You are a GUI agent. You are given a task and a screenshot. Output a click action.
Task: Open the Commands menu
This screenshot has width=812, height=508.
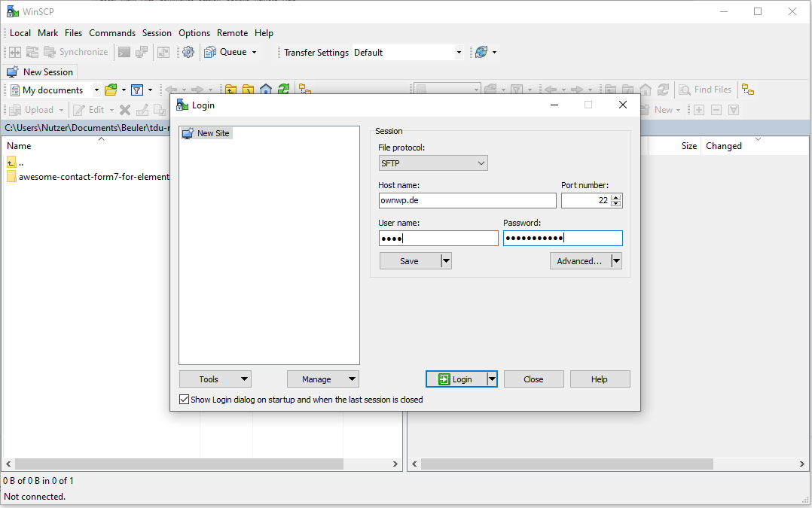coord(112,32)
